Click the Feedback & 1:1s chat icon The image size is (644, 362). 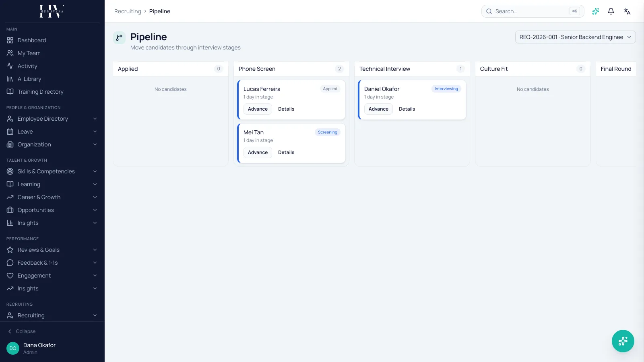[x=10, y=263]
